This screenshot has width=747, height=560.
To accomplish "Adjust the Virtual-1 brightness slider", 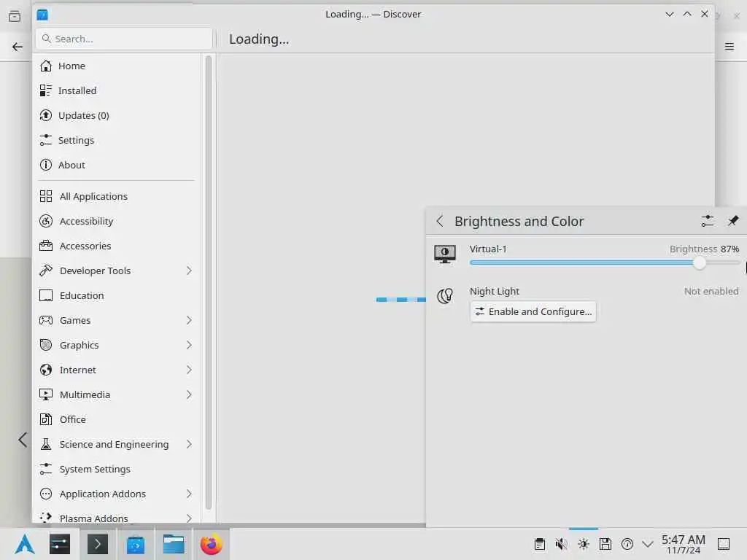I will (x=605, y=262).
